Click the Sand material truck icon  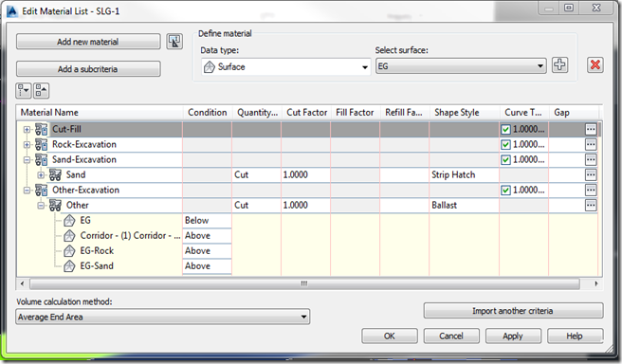point(55,174)
